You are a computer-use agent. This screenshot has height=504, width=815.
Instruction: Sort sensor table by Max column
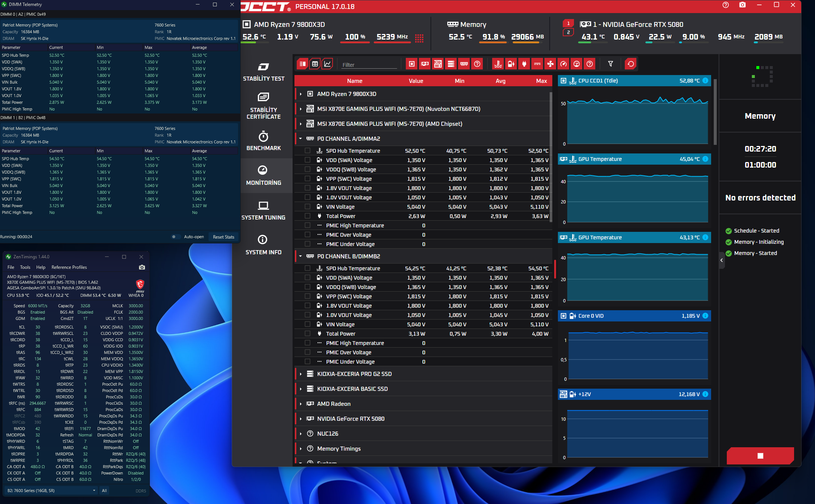541,81
